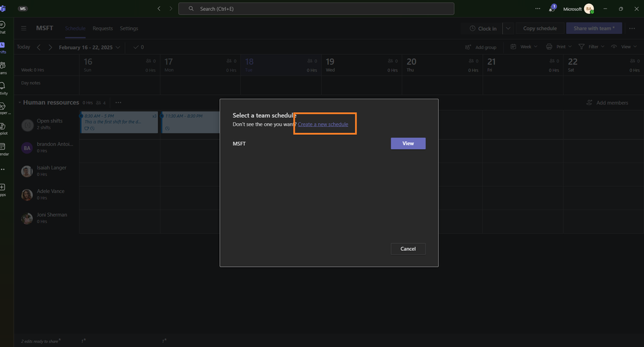Screen dimensions: 644x347
Task: Open header more options ellipsis
Action: click(632, 28)
